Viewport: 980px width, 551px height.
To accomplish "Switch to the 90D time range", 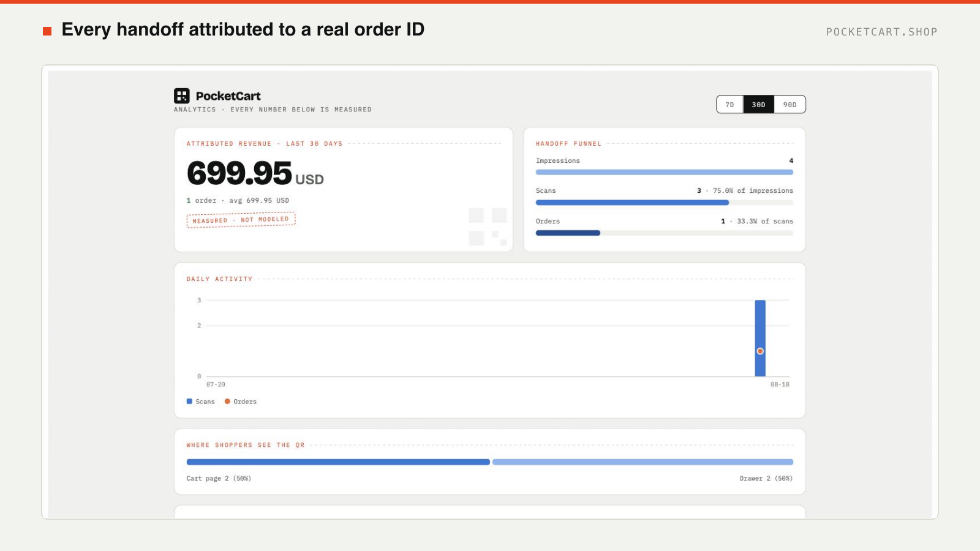I will pyautogui.click(x=790, y=105).
